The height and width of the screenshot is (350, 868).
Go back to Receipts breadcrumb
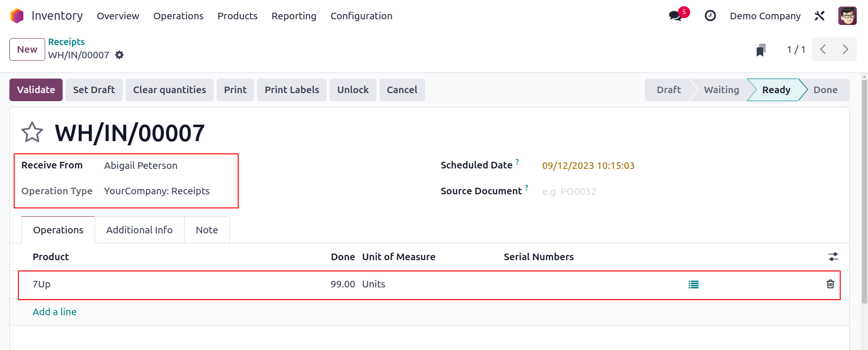[x=66, y=42]
